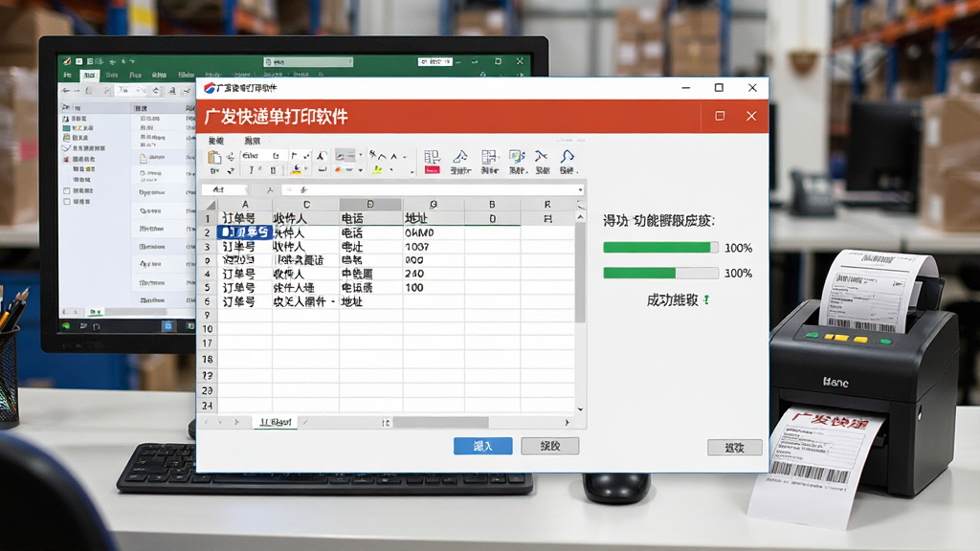Click the yellow highlighter icon

click(377, 169)
